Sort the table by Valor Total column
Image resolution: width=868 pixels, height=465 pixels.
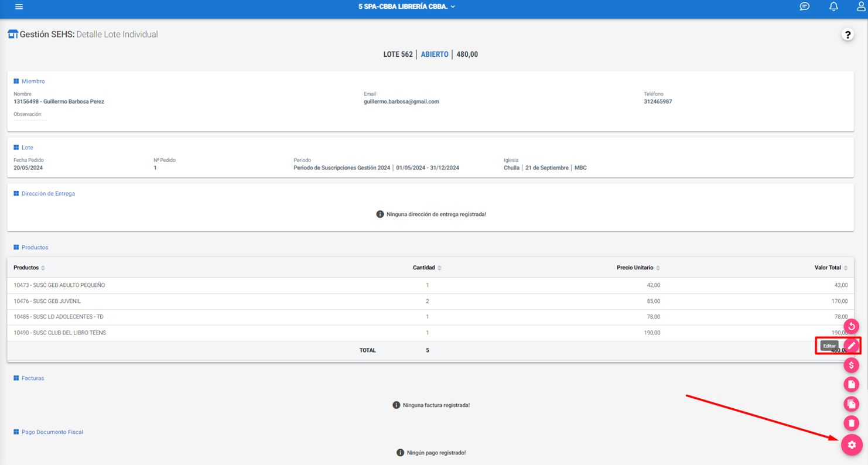point(831,268)
